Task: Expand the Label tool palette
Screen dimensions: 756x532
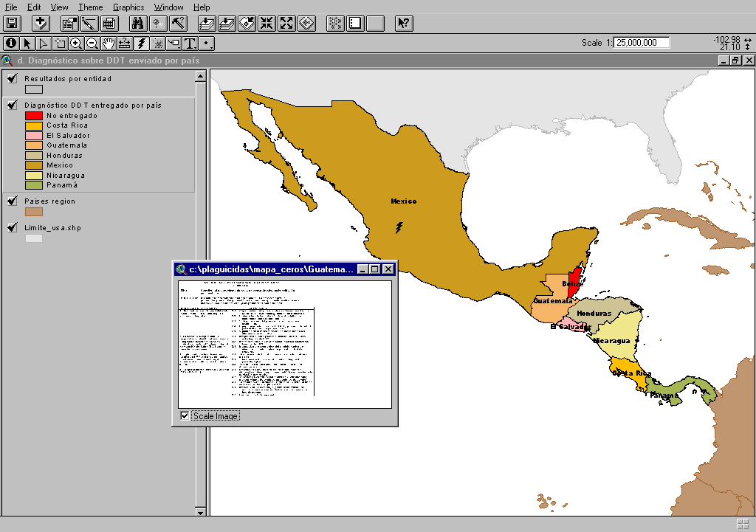Action: coord(173,43)
